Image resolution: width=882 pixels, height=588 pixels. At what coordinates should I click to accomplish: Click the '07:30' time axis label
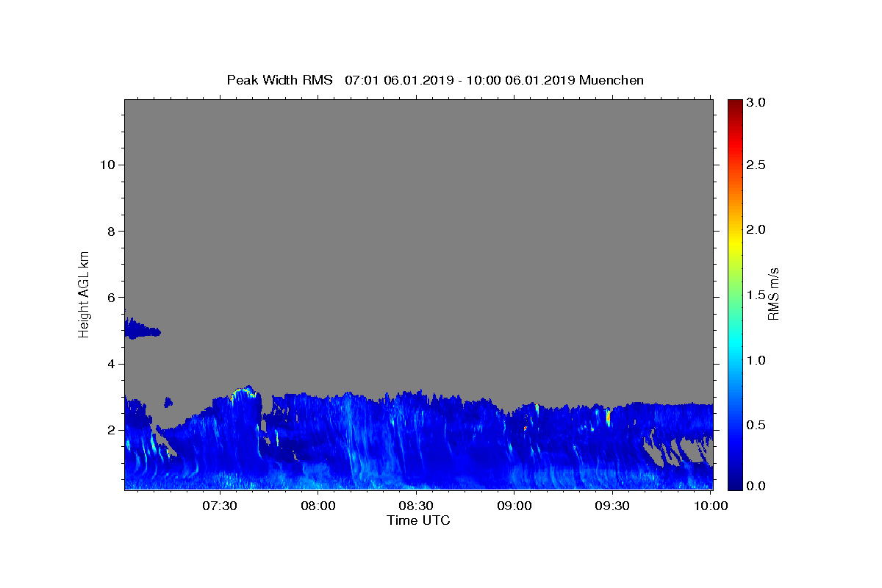coord(219,506)
